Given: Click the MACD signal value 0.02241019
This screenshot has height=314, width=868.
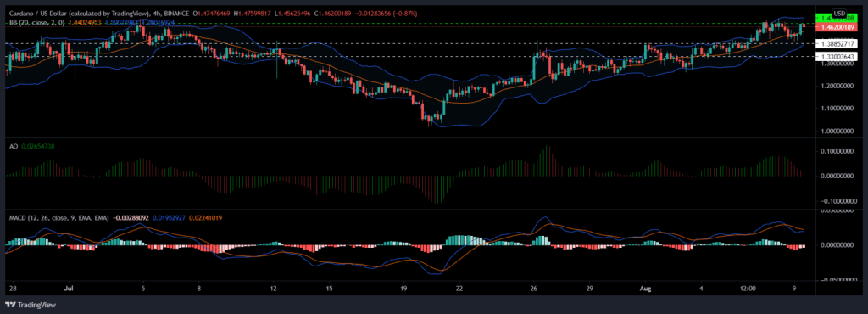Looking at the screenshot, I should coord(206,218).
